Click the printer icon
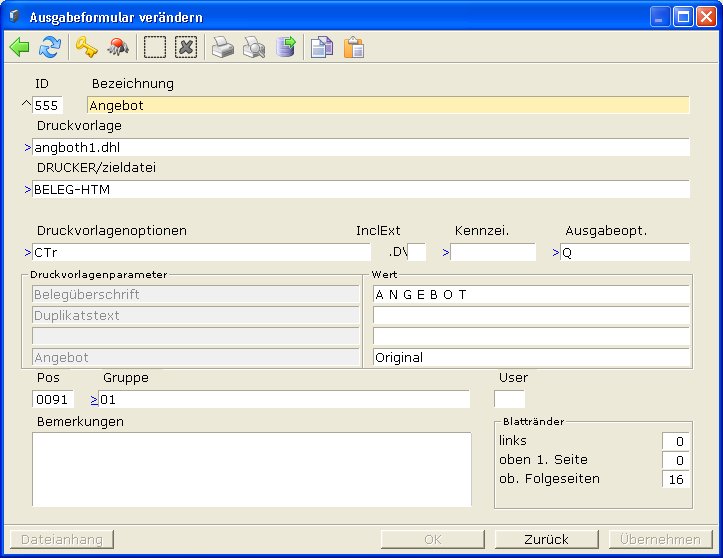The image size is (723, 558). (223, 47)
